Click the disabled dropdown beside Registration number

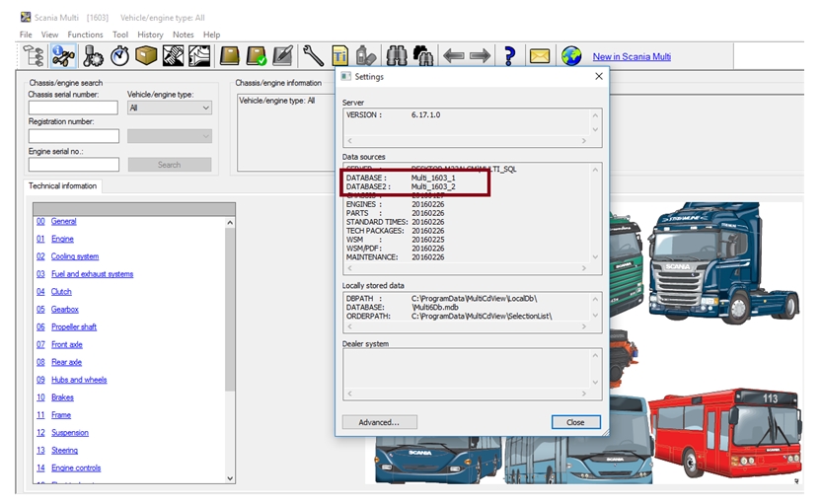(170, 136)
